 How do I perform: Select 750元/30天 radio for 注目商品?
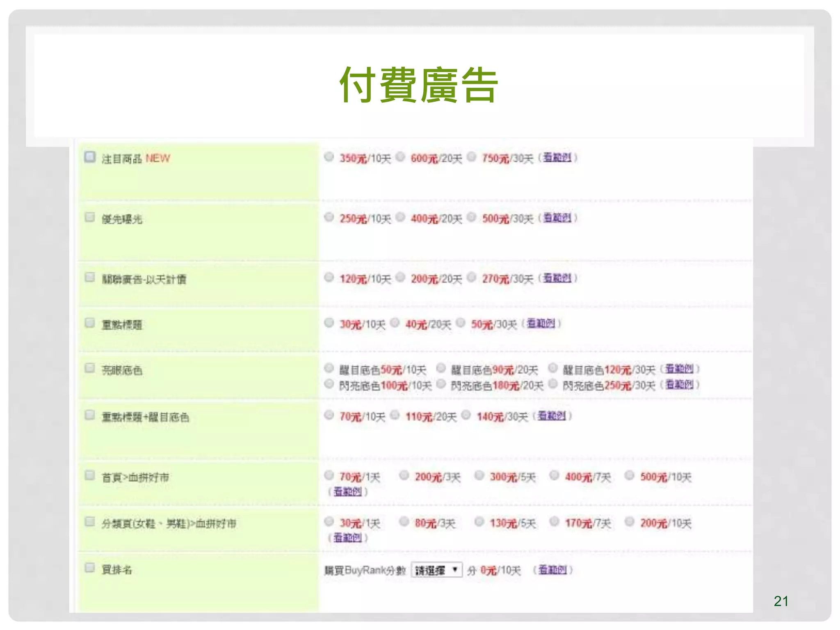(x=472, y=157)
